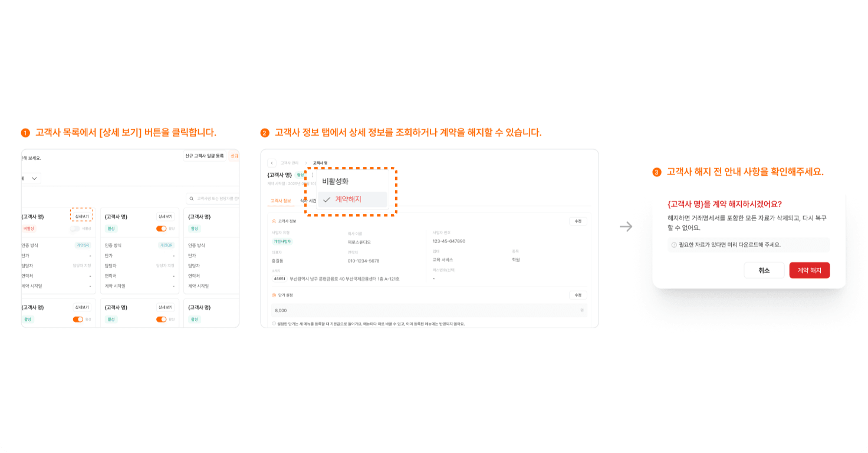The width and height of the screenshot is (868, 453).
Task: Turn on the toggle of the 비활성 customer card
Action: [x=75, y=228]
